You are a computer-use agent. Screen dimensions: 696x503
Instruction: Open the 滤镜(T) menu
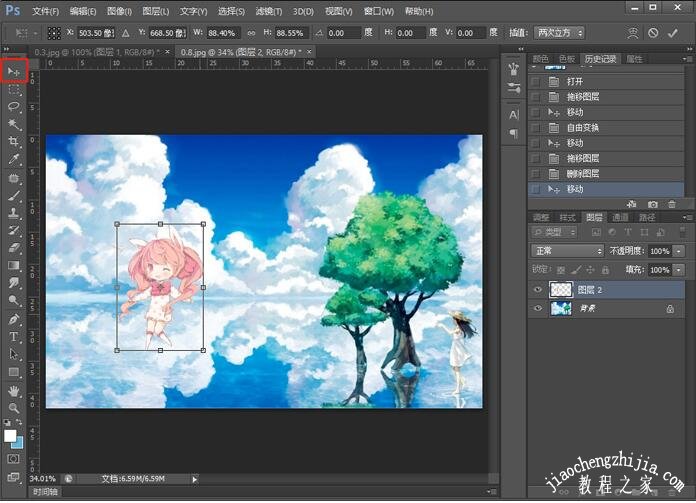click(x=267, y=11)
